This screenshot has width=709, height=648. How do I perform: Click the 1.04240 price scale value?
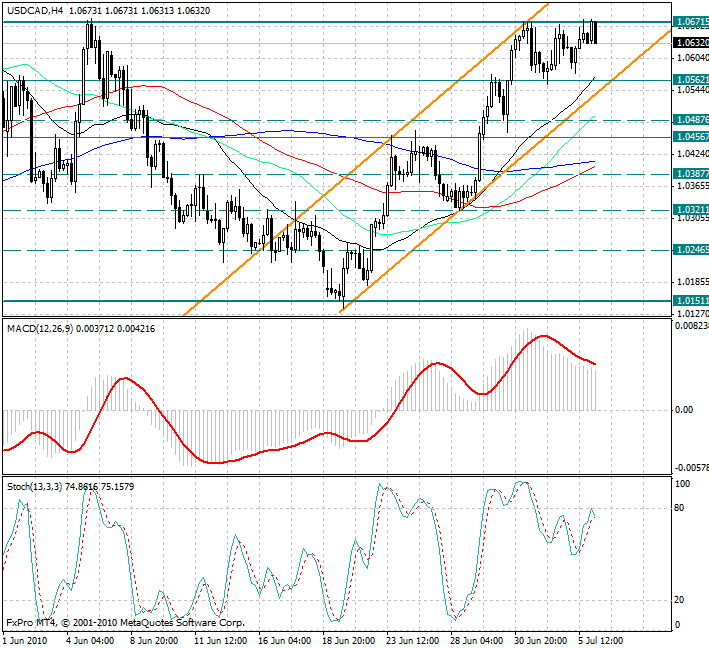point(692,154)
